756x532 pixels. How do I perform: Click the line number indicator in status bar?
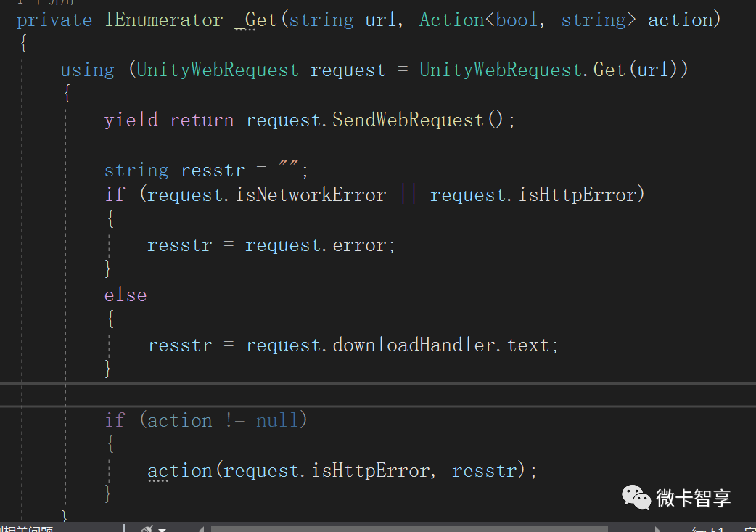(707, 529)
